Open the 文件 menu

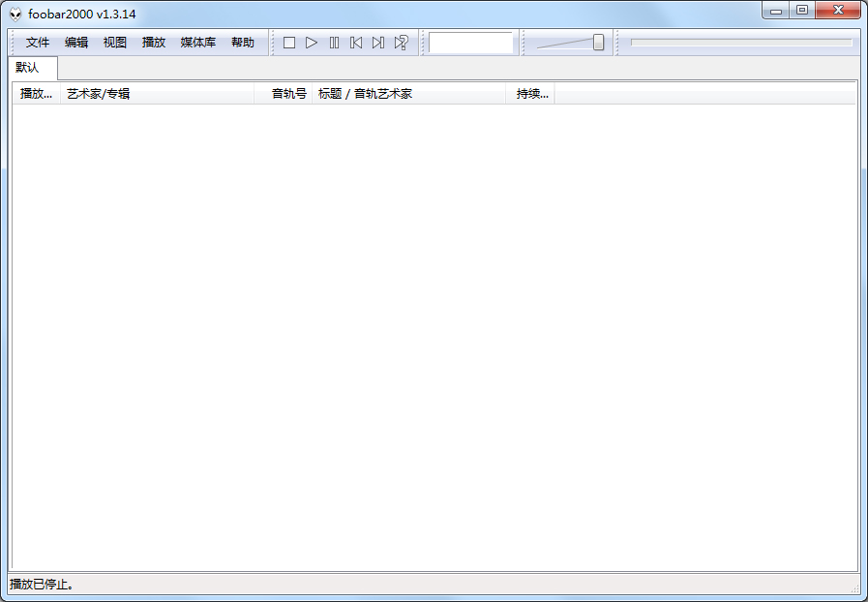tap(38, 43)
